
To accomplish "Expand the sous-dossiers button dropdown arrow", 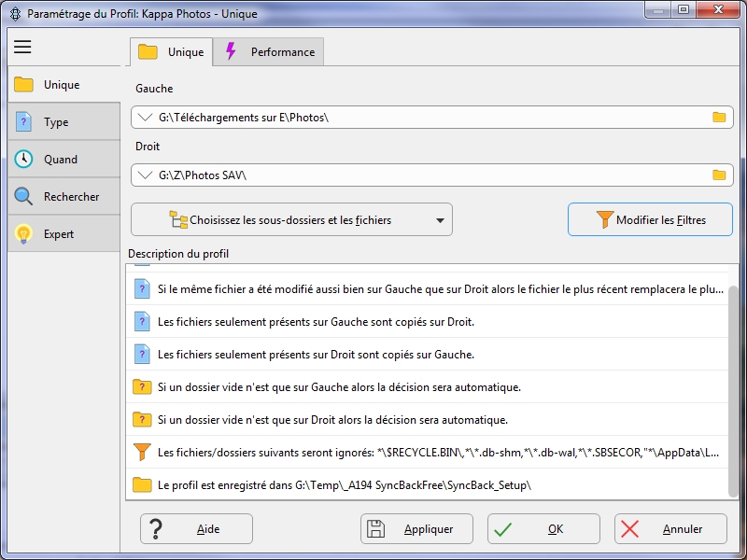I will click(440, 220).
